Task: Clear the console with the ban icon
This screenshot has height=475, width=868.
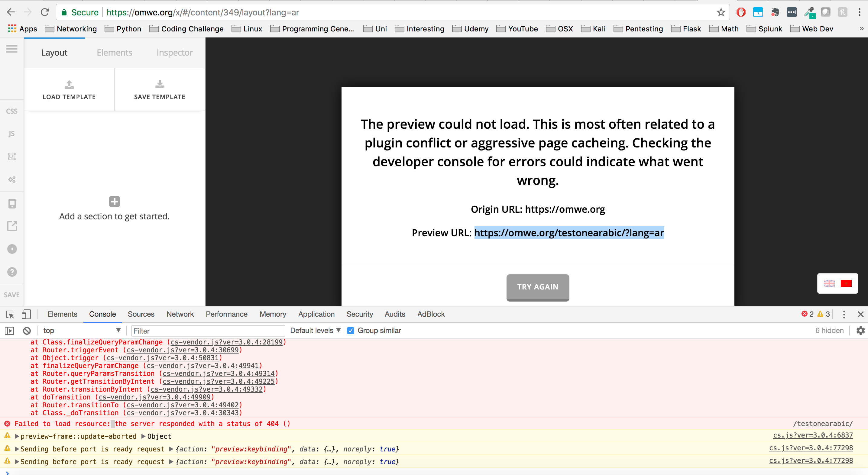Action: [27, 331]
